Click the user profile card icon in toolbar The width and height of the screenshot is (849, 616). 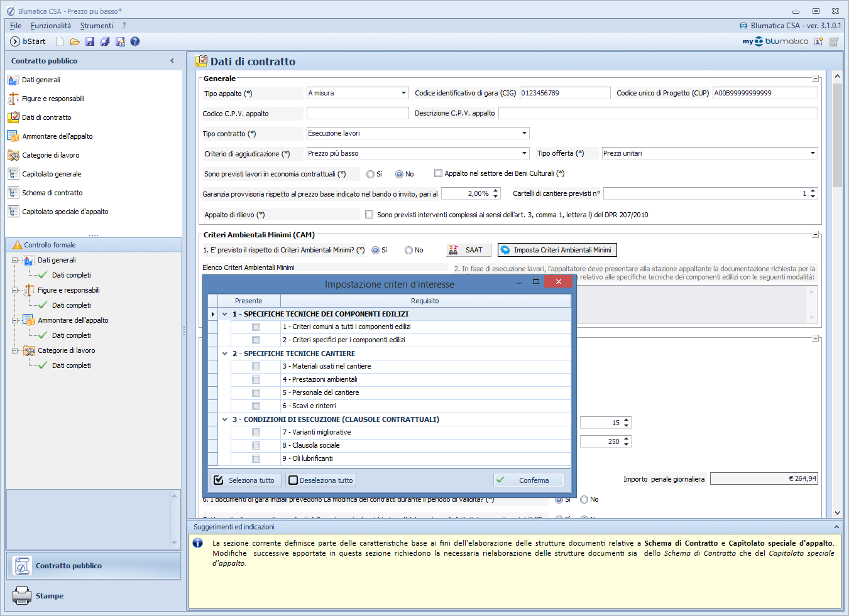point(819,41)
